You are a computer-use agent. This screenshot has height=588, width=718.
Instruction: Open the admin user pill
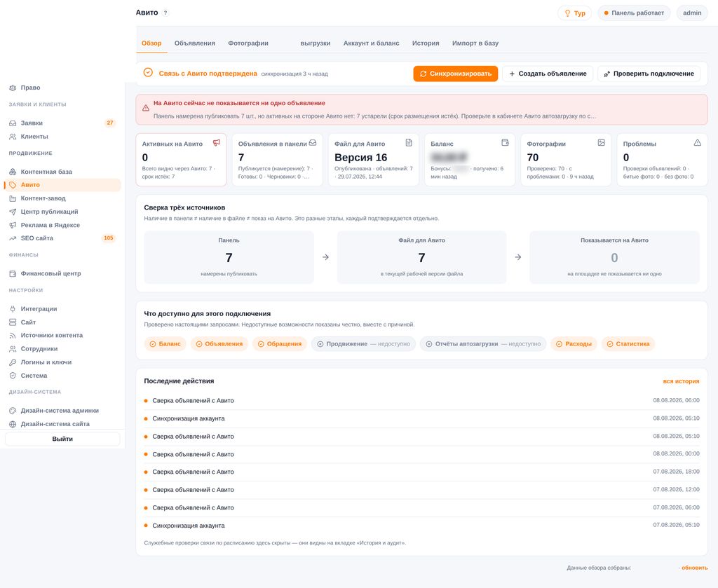(692, 13)
